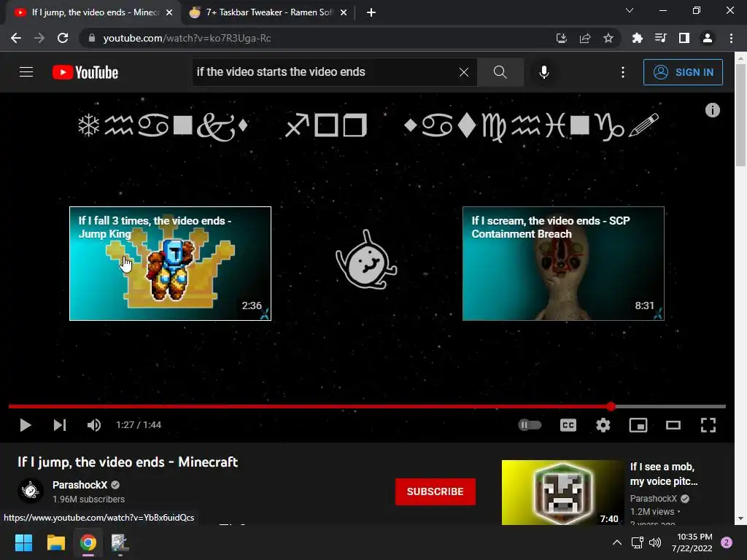Seek on the red video progress bar
The height and width of the screenshot is (560, 747).
click(x=367, y=407)
